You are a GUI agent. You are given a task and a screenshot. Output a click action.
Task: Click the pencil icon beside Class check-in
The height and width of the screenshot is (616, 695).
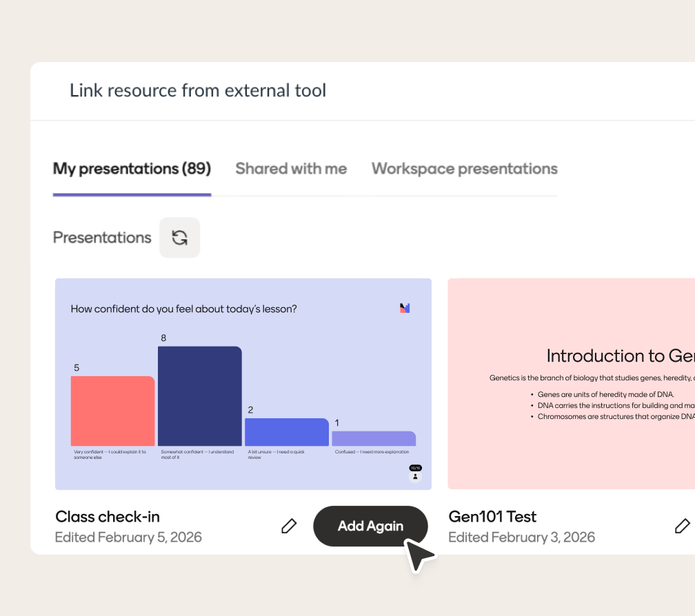click(x=289, y=526)
